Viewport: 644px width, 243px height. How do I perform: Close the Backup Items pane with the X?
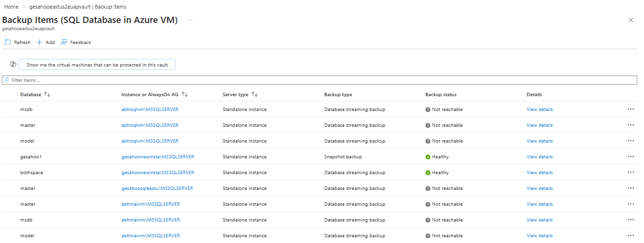(x=631, y=20)
